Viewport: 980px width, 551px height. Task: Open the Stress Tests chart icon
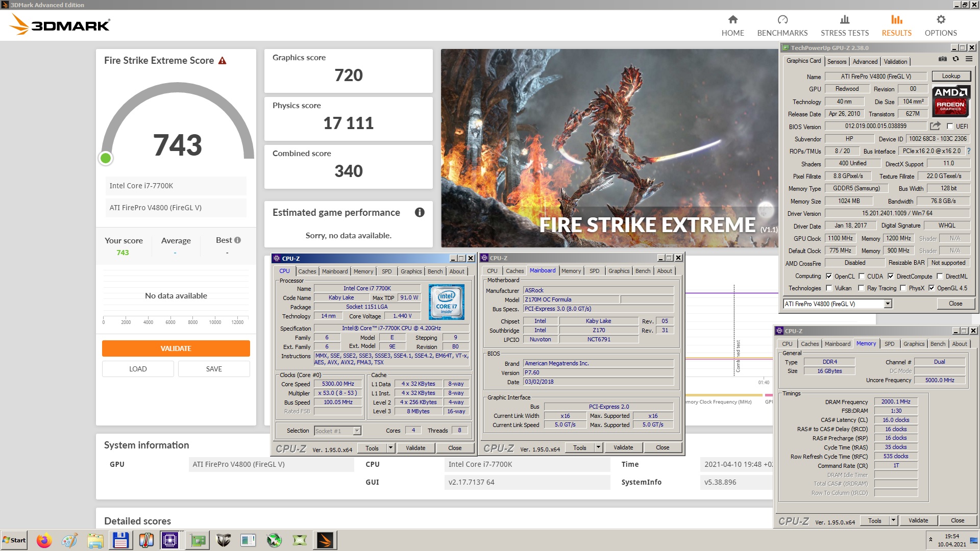pos(845,19)
